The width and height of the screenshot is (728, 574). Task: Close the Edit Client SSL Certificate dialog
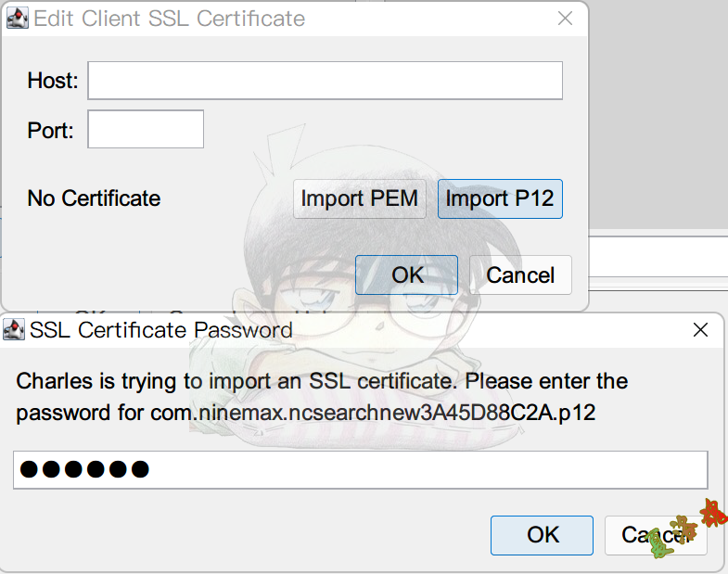pyautogui.click(x=564, y=18)
